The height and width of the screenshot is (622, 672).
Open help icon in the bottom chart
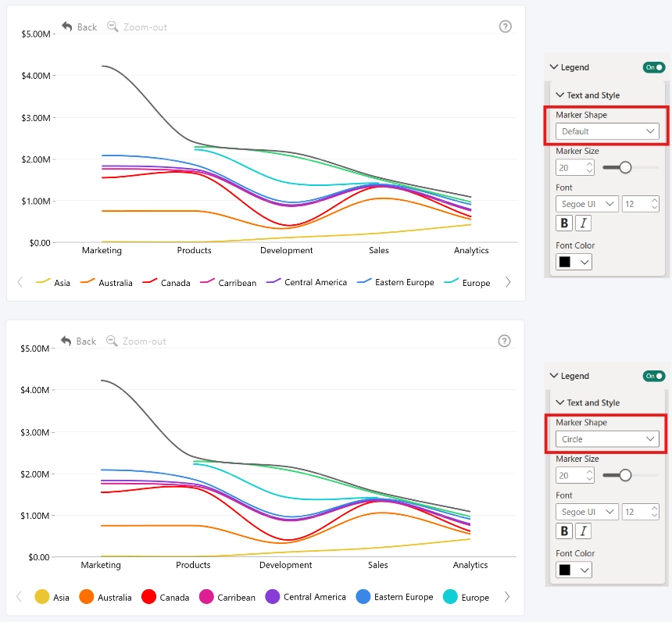pos(505,341)
